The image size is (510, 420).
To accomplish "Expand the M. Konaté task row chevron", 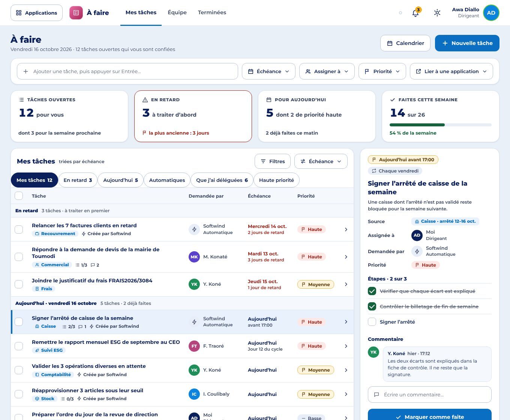I will pyautogui.click(x=346, y=257).
